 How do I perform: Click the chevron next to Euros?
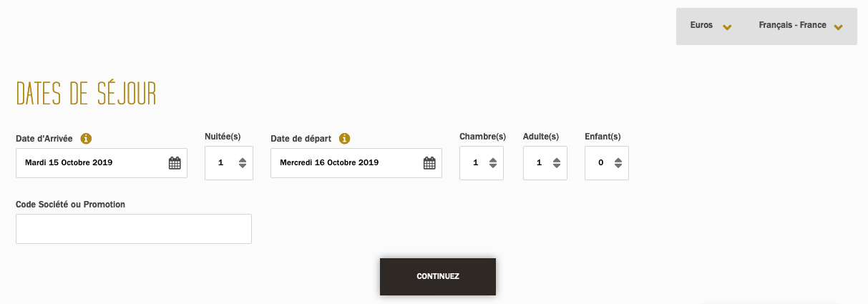727,27
